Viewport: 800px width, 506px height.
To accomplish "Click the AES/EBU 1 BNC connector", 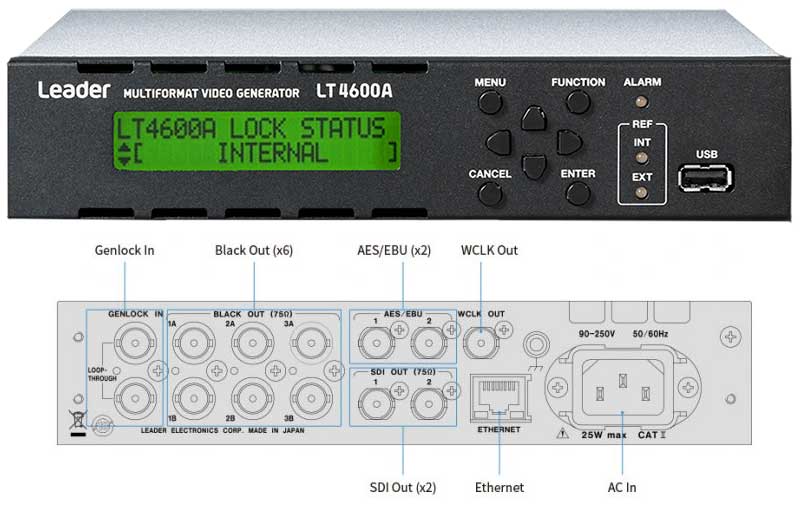I will (x=376, y=344).
